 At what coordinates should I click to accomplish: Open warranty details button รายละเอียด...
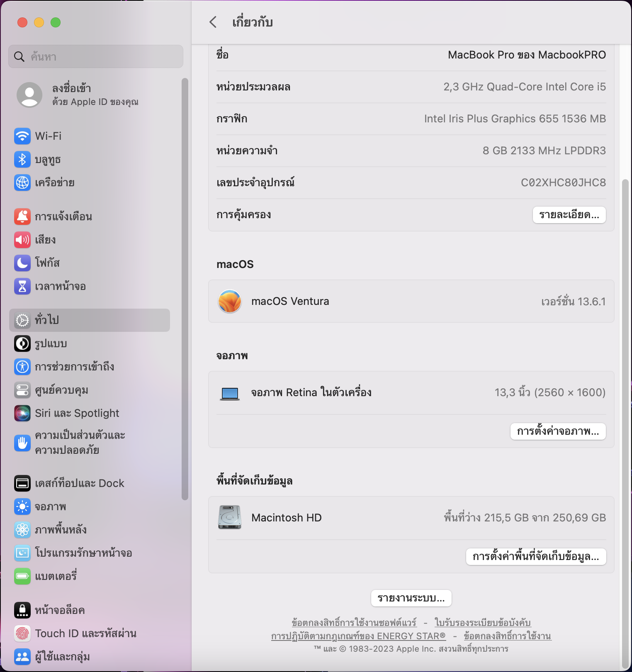point(569,215)
